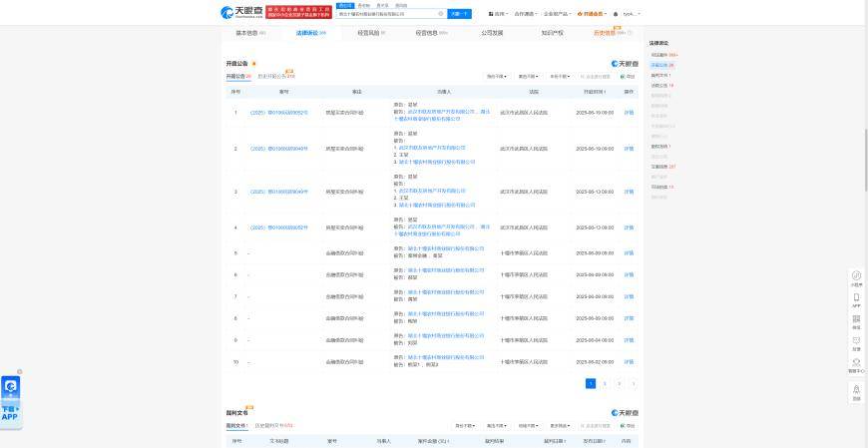Switch to the 法律诉讼 tab
This screenshot has height=448, width=868.
click(310, 33)
